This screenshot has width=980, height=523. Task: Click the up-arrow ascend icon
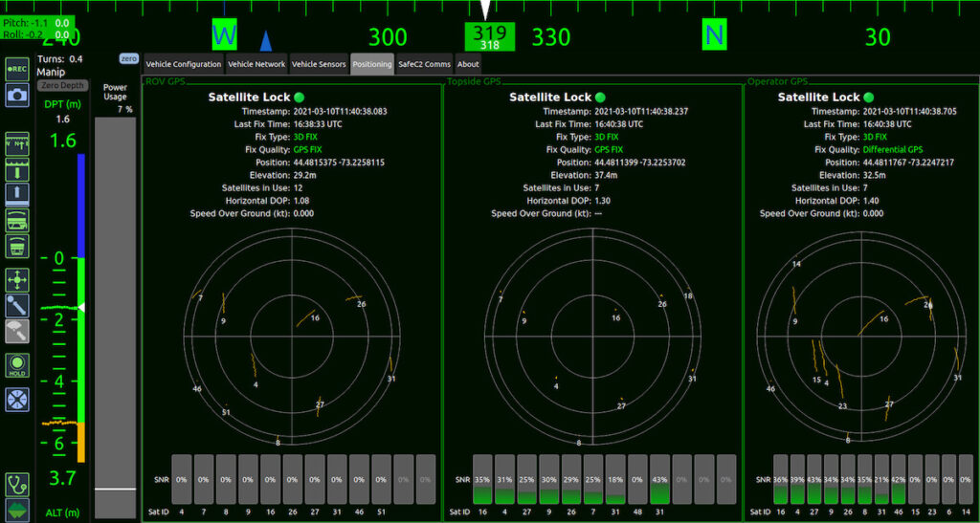coord(17,194)
